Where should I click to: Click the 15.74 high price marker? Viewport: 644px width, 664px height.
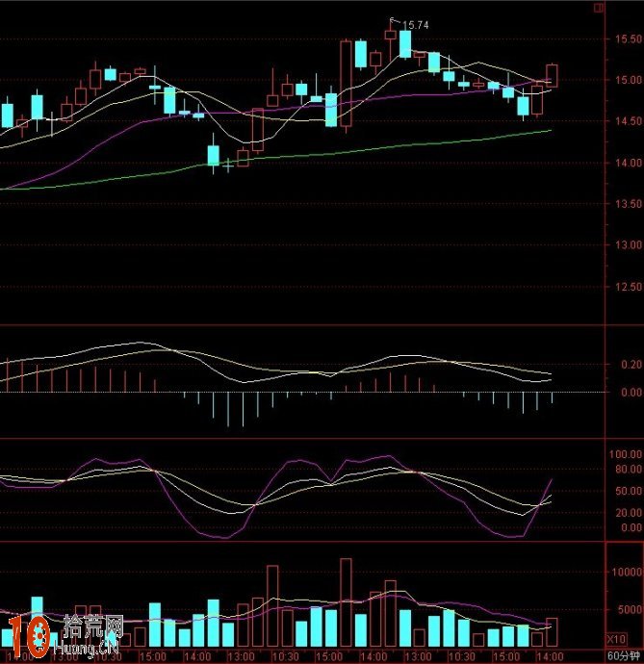click(416, 25)
